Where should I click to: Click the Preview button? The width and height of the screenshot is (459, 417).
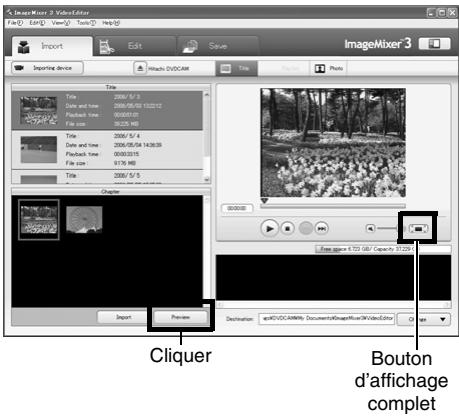pyautogui.click(x=181, y=317)
